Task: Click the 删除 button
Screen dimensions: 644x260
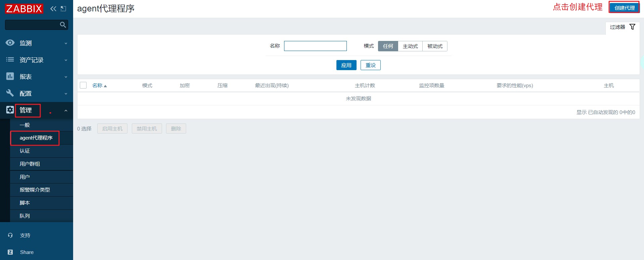Action: (x=176, y=128)
